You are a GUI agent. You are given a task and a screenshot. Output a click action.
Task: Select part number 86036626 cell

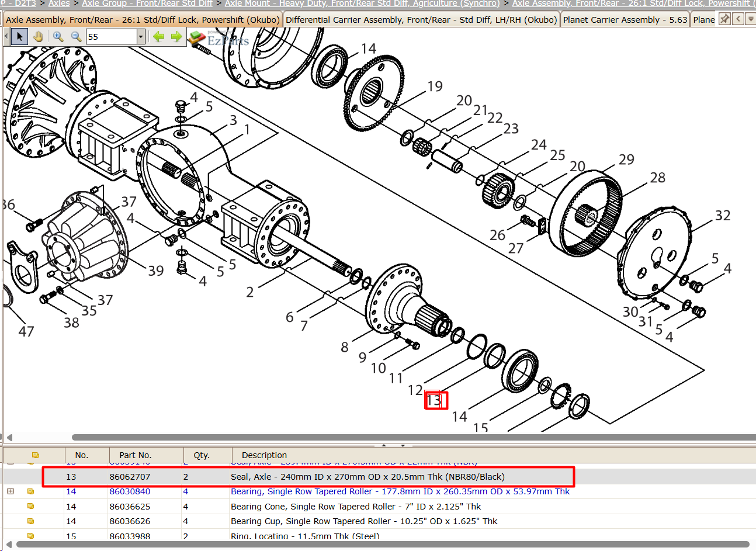(x=130, y=521)
